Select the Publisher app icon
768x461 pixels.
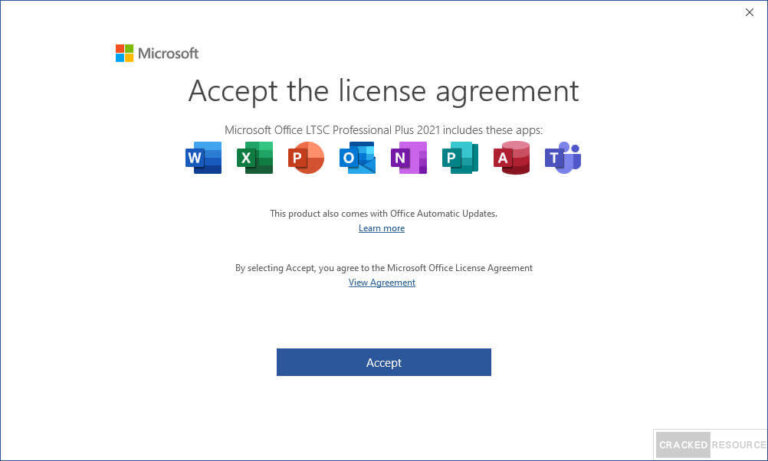point(460,158)
